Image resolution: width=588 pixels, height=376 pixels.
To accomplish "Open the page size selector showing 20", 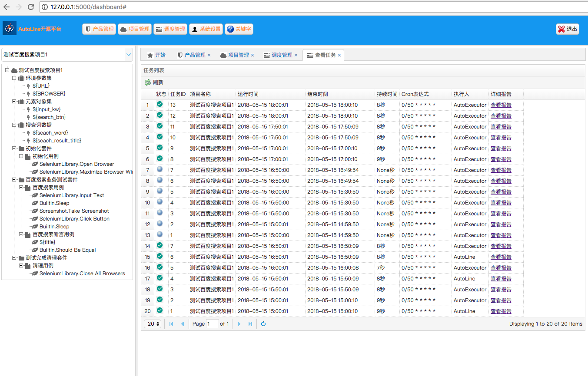I will point(153,324).
